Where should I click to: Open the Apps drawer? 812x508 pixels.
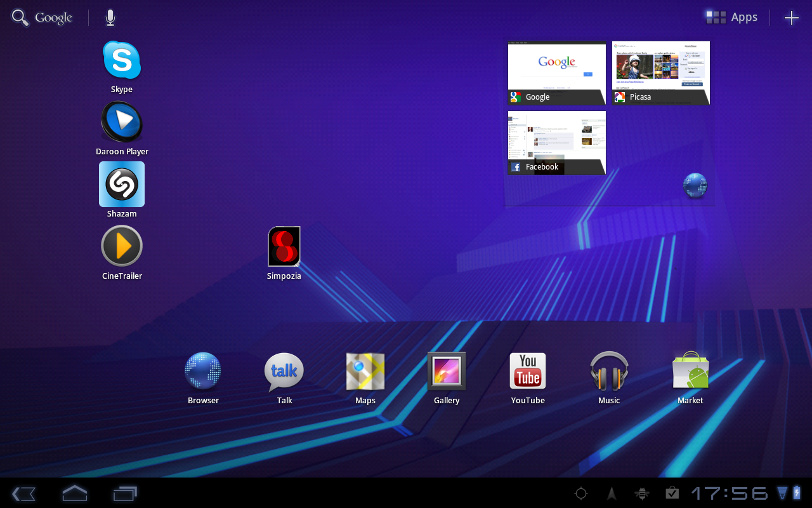click(732, 18)
